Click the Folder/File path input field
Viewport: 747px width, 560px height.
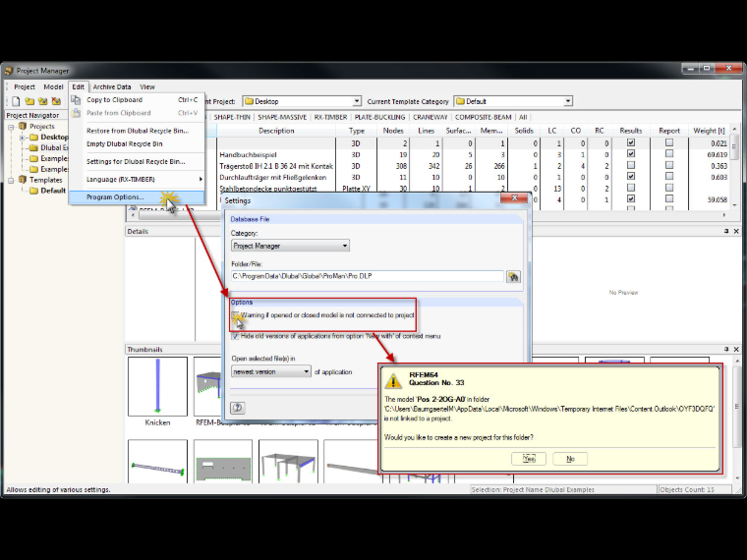[x=368, y=276]
